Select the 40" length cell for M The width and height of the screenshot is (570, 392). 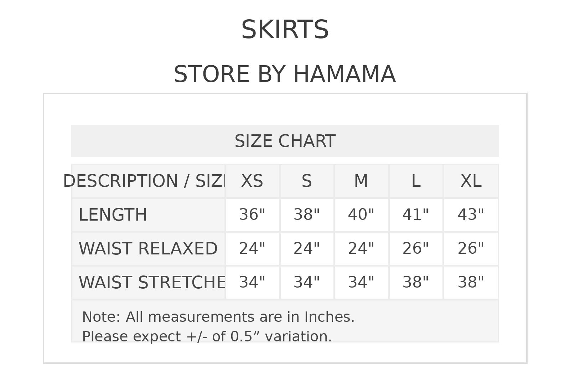coord(361,215)
